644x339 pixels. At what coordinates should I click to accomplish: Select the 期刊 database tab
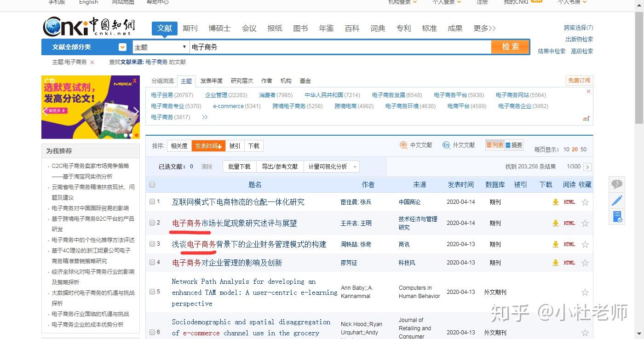190,29
